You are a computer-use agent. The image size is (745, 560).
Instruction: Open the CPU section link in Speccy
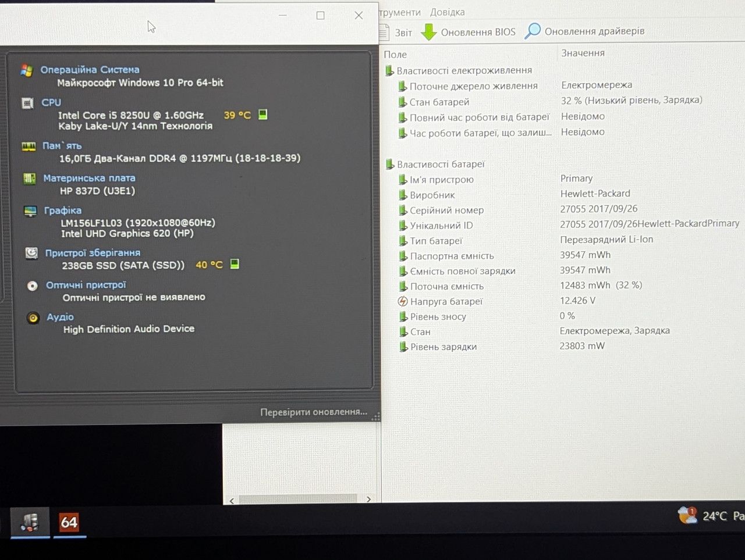(x=51, y=102)
